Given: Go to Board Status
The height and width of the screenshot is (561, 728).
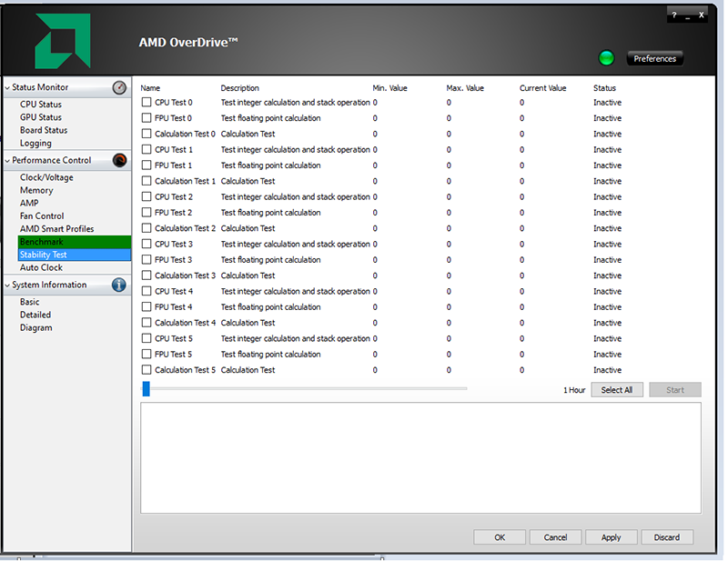Looking at the screenshot, I should point(44,130).
